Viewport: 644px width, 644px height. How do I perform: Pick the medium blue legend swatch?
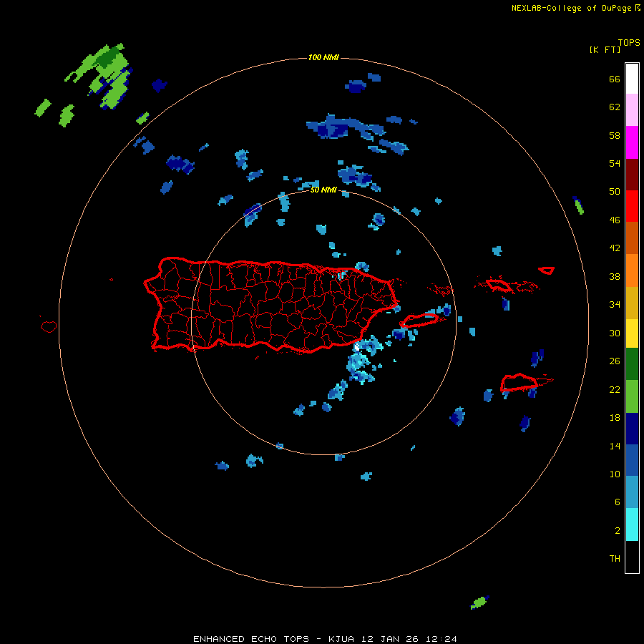[x=632, y=460]
